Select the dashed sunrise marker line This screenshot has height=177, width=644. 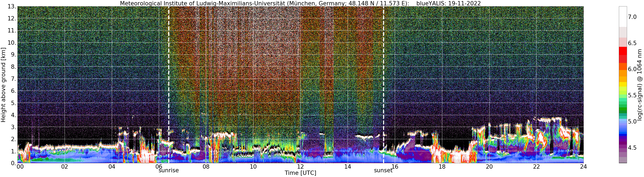[169, 85]
